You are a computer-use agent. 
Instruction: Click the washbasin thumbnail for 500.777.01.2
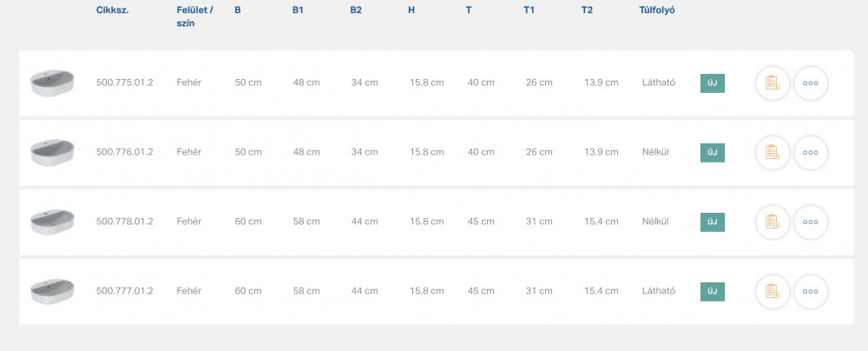(x=52, y=290)
